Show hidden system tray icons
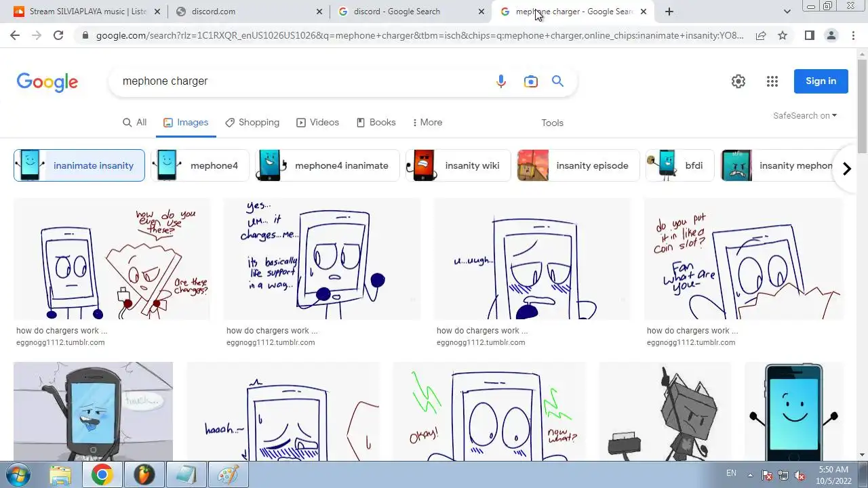The height and width of the screenshot is (488, 868). tap(750, 474)
